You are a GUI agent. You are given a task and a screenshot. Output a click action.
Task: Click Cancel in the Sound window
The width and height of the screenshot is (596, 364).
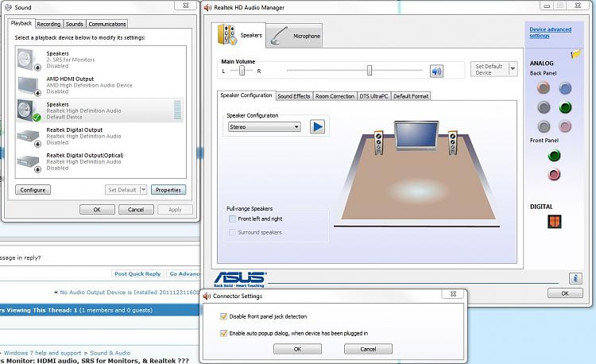pos(136,209)
